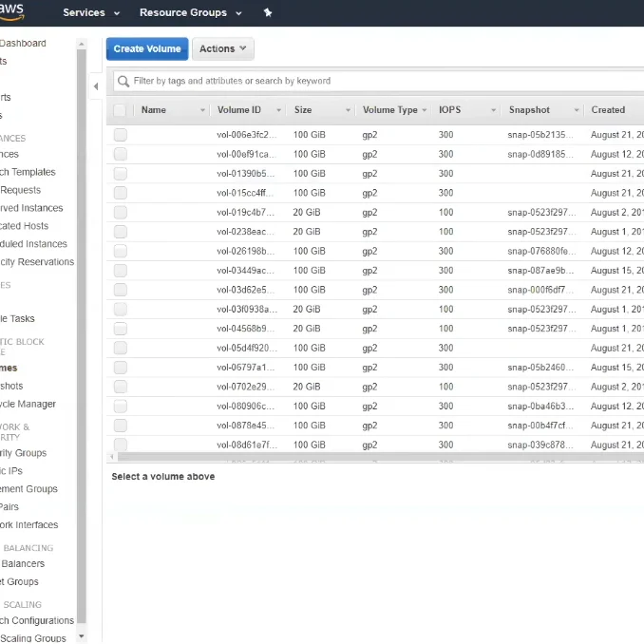Open Launch Templates sidebar link
Screen dimensions: 644x644
point(28,172)
